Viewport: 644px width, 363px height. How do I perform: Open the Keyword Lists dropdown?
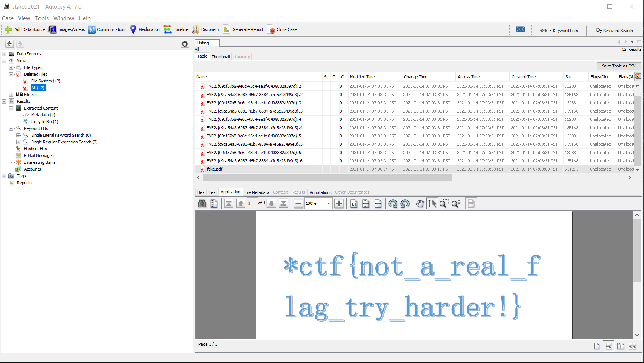[x=559, y=31]
